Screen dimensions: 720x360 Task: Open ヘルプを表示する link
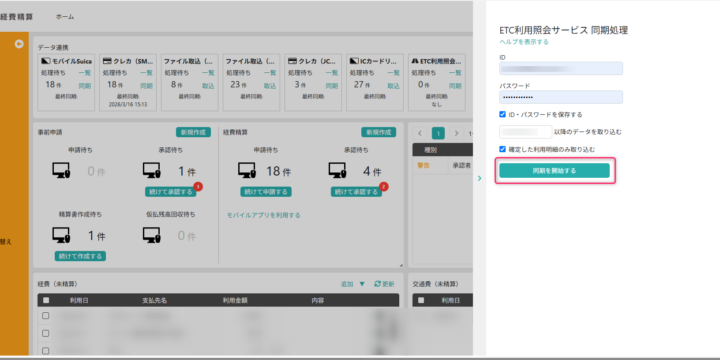pos(524,42)
